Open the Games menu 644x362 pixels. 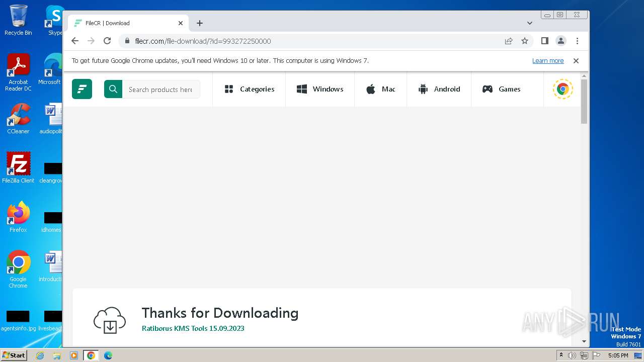pyautogui.click(x=501, y=89)
